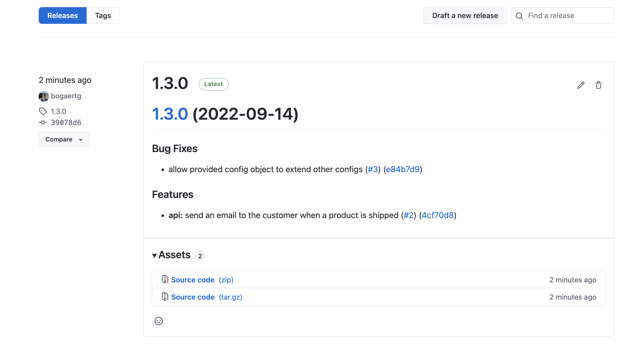This screenshot has width=644, height=357.
Task: Click the commit icon beside 39078d6
Action: pyautogui.click(x=43, y=123)
